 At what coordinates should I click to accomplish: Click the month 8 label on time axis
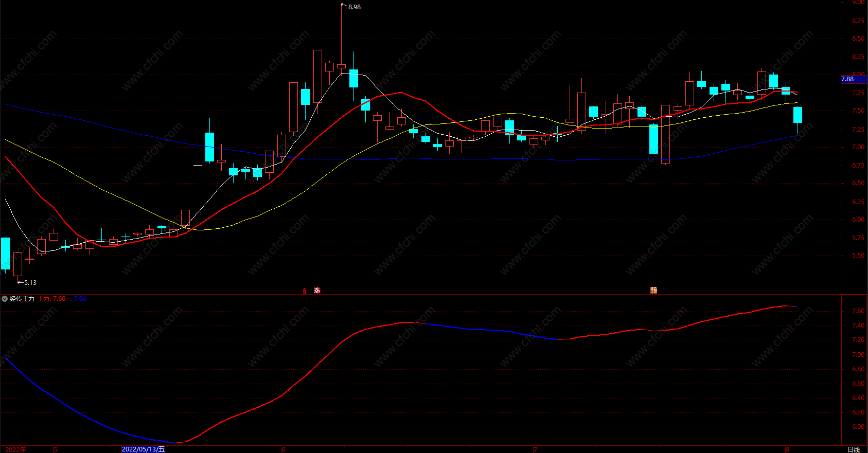[787, 449]
